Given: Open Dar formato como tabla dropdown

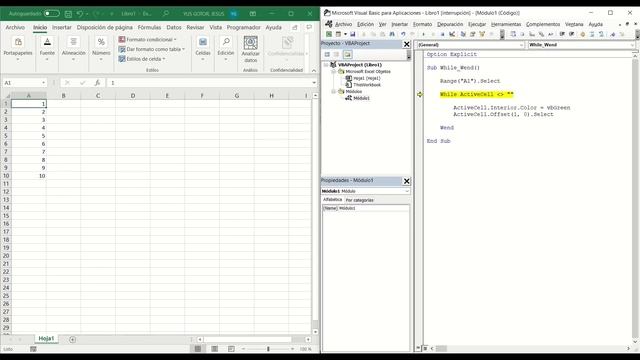Looking at the screenshot, I should point(152,49).
